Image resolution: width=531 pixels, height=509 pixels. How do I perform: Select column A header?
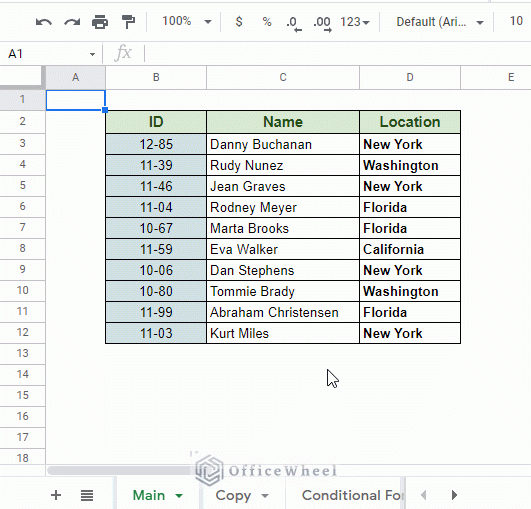pyautogui.click(x=76, y=78)
